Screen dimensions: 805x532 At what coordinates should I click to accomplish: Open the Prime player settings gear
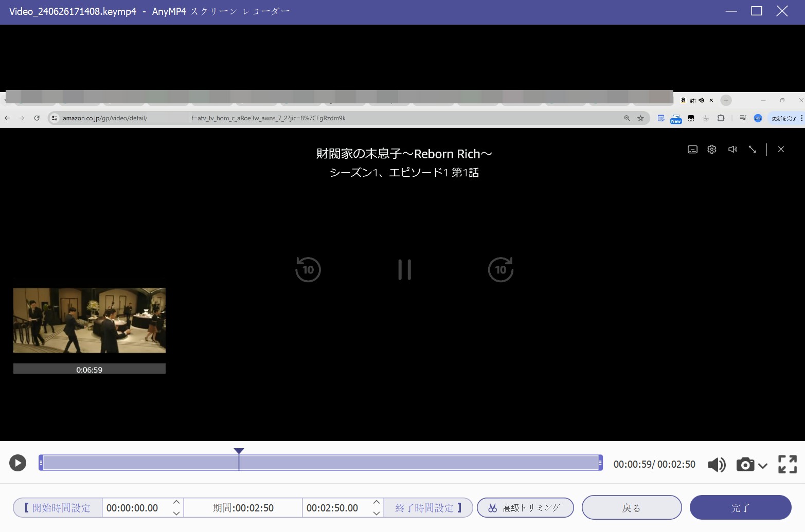point(712,149)
